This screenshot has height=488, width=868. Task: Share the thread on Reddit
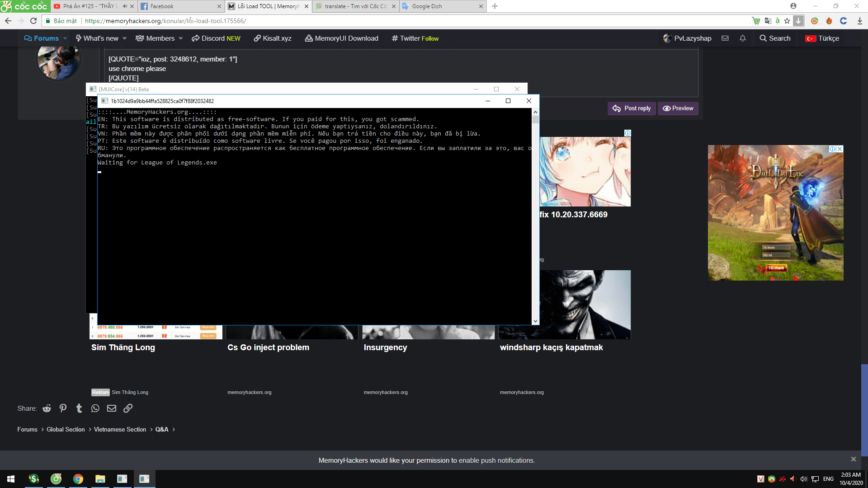pos(47,408)
